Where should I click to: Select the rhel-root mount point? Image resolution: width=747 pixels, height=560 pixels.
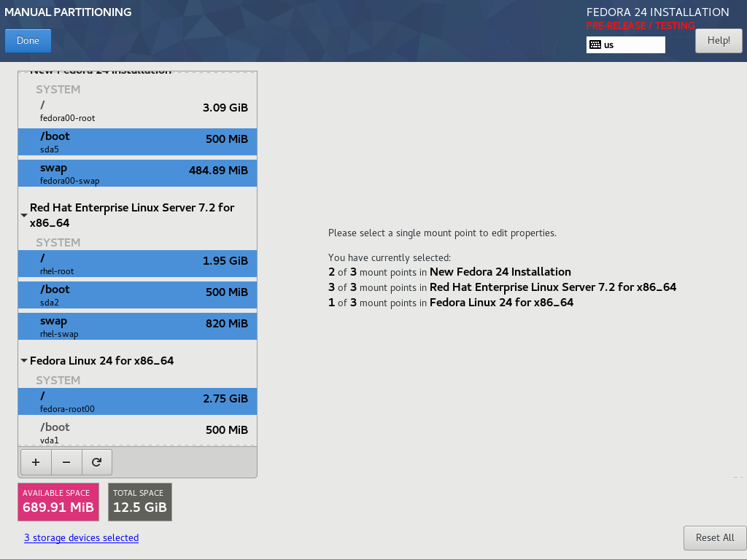pyautogui.click(x=137, y=264)
